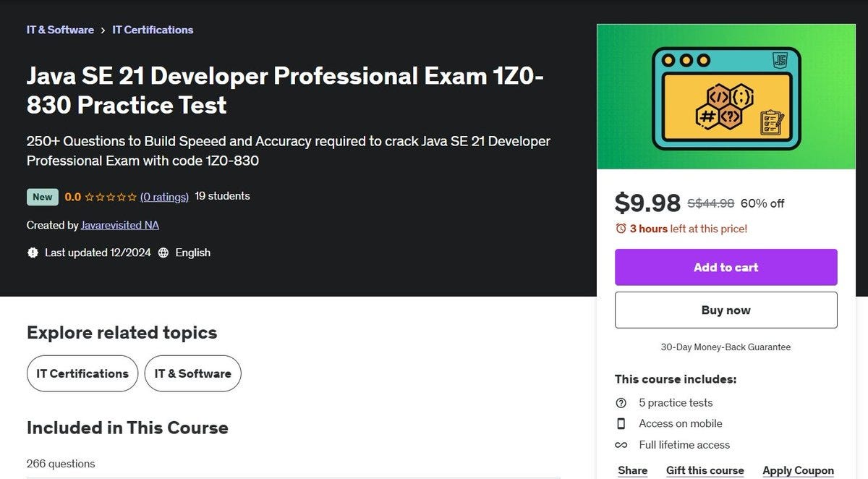Click Apply Coupon link
868x479 pixels.
pyautogui.click(x=799, y=470)
